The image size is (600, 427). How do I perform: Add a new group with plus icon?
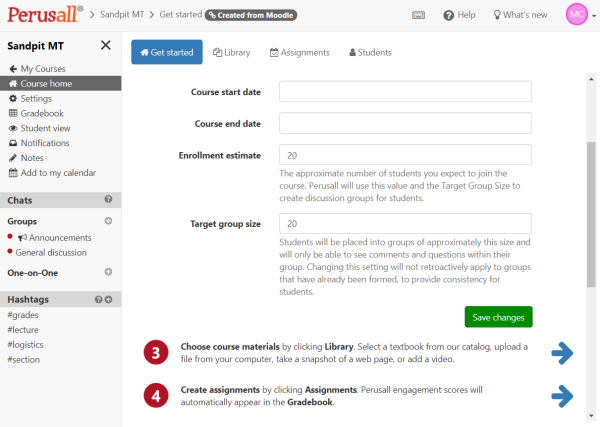coord(108,221)
